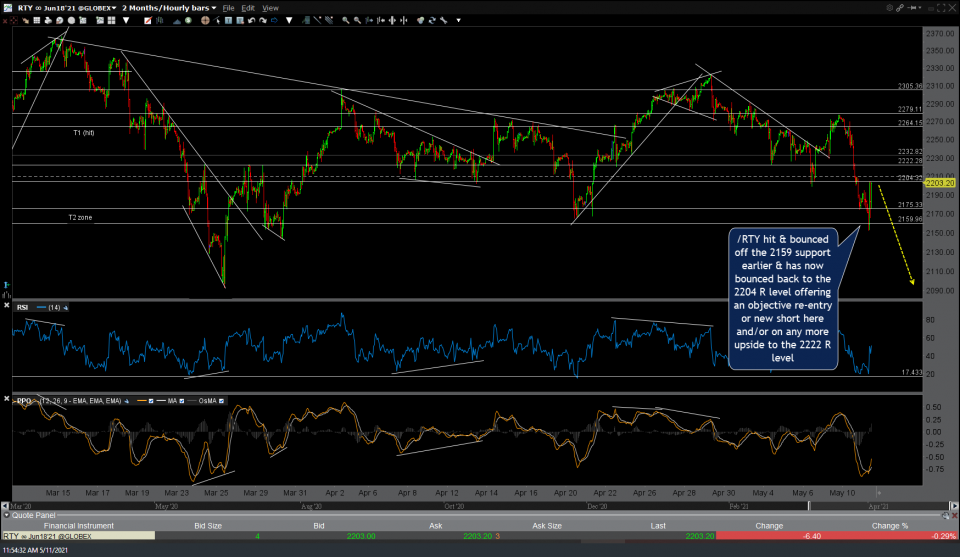Open the File menu
The width and height of the screenshot is (960, 557).
pos(228,7)
